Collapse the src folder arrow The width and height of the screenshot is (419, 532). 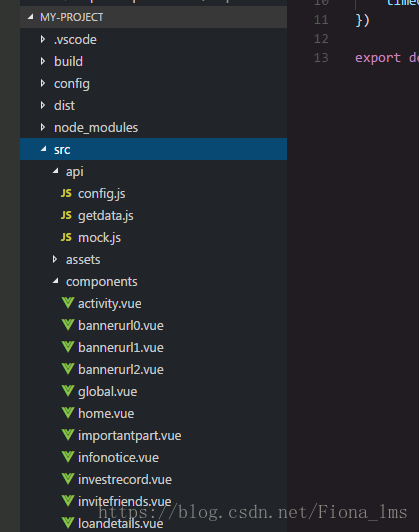(43, 149)
